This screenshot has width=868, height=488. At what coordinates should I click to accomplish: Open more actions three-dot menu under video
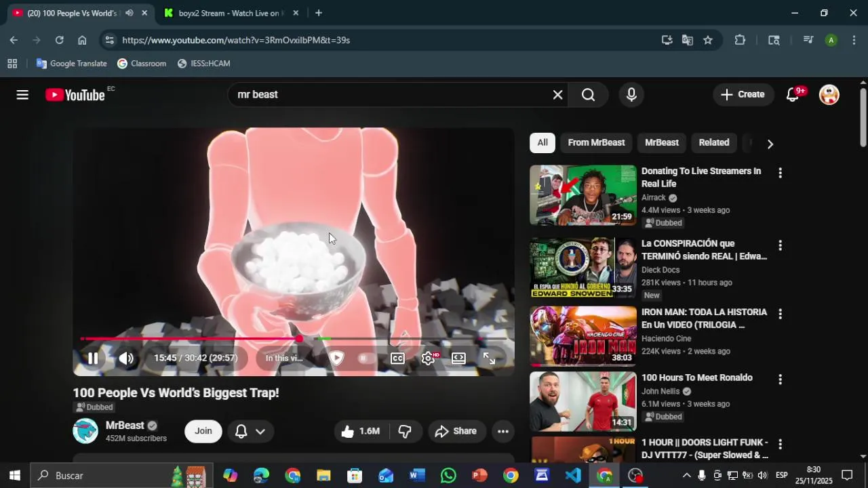503,431
